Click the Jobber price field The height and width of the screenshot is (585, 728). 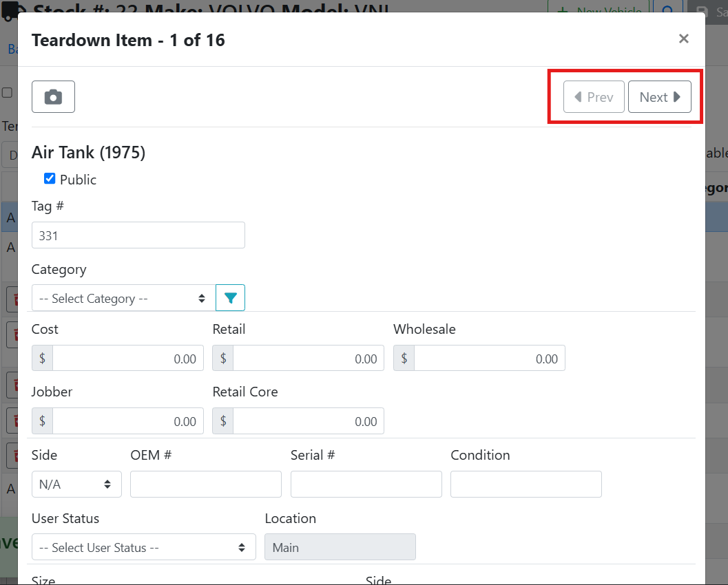127,421
